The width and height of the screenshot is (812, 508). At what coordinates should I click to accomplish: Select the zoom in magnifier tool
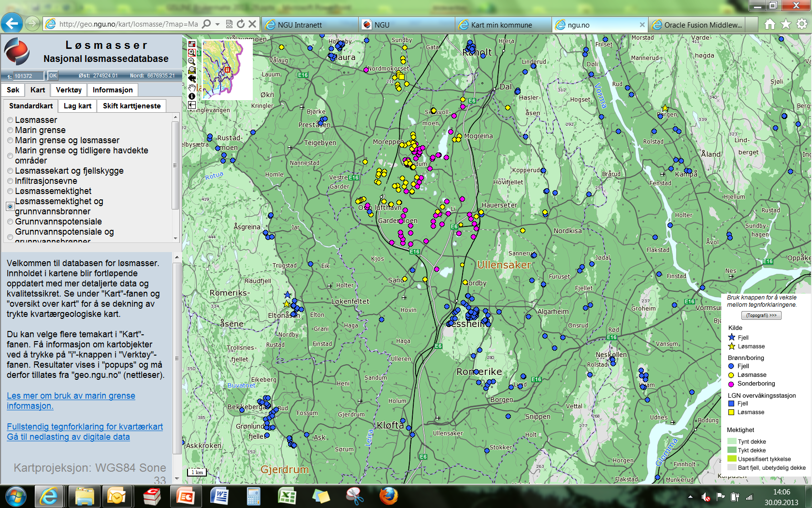[x=192, y=53]
